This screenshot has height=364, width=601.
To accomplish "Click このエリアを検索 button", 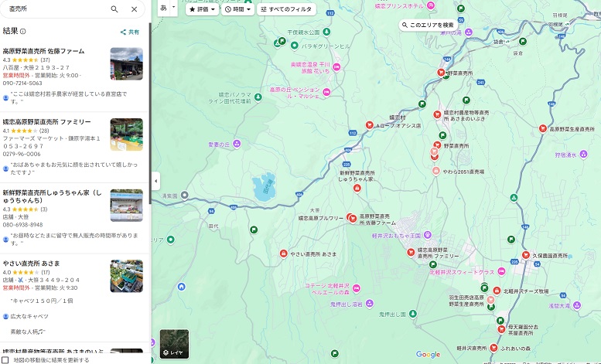I will click(x=429, y=26).
